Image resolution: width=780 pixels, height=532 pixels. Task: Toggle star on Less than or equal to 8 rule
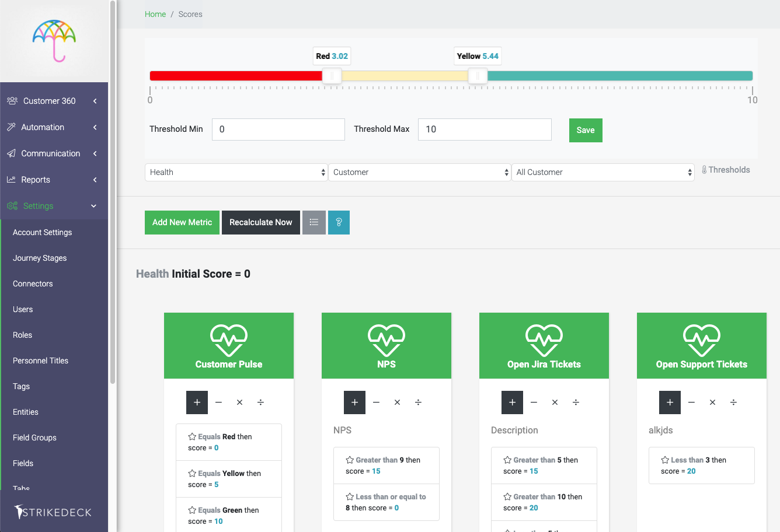(350, 496)
